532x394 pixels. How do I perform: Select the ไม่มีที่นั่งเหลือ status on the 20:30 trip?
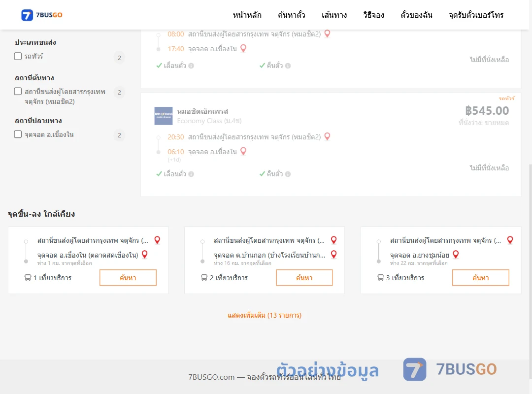click(x=489, y=168)
